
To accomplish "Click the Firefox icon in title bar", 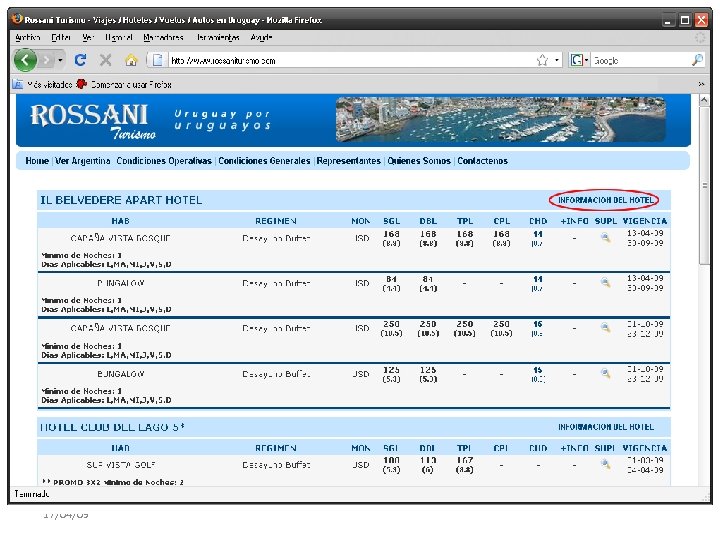I will tap(17, 19).
